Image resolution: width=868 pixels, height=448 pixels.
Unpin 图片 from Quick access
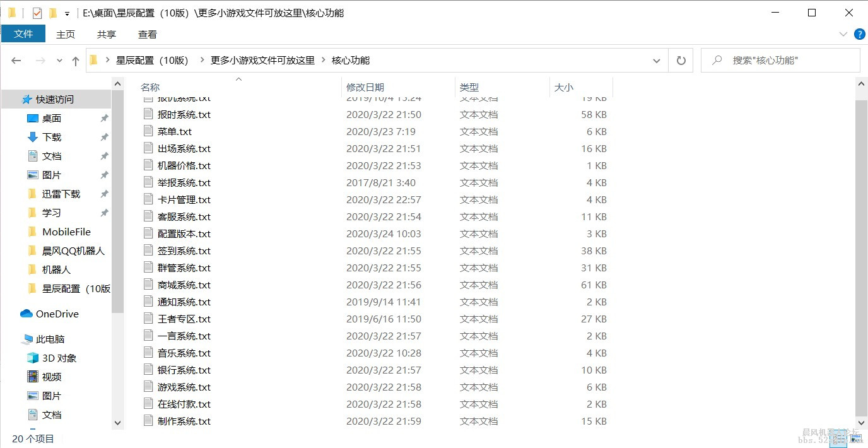coord(105,175)
